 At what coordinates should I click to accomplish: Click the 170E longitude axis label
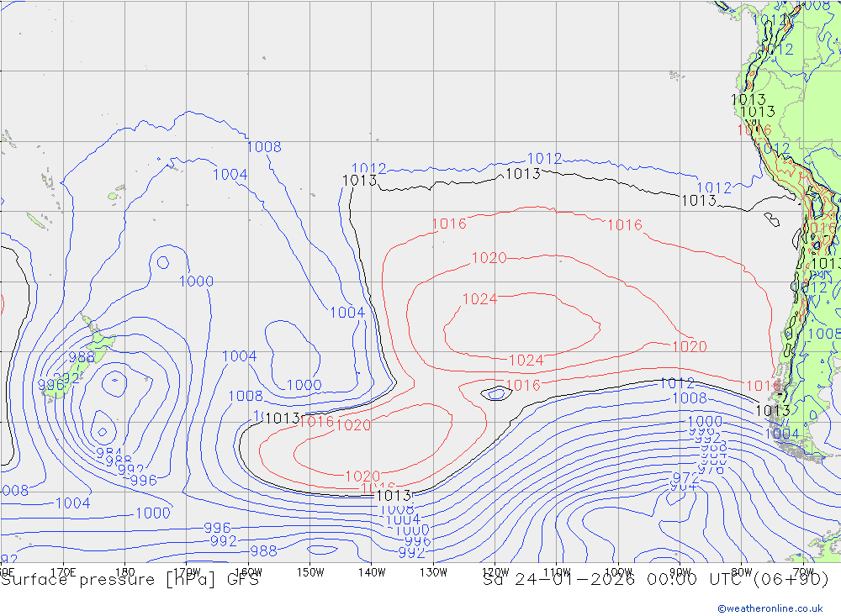coord(63,572)
